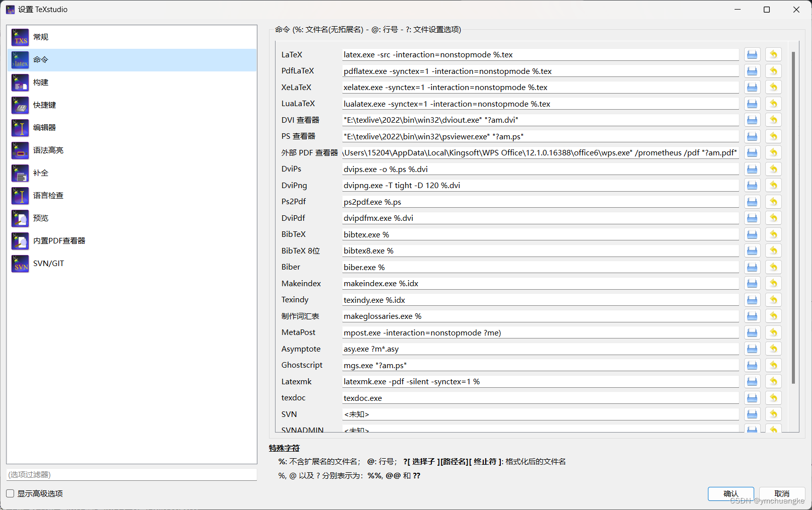Browse for the DviPng executable file
Screen dimensions: 812x510
752,186
